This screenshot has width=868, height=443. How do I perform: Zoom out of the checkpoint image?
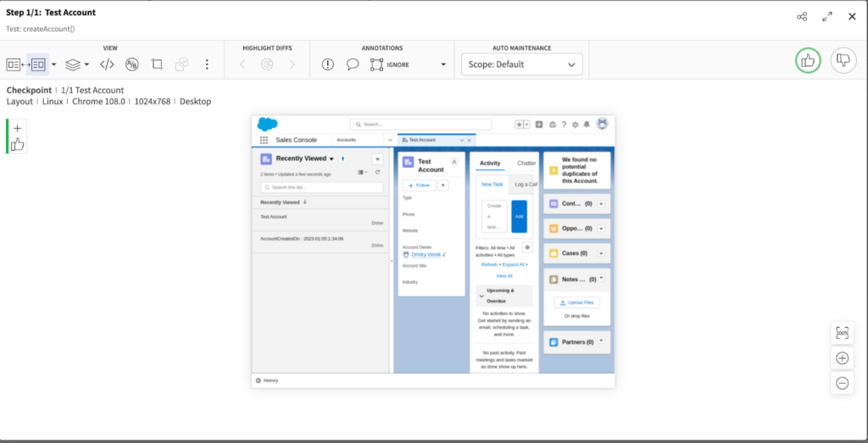[x=842, y=383]
